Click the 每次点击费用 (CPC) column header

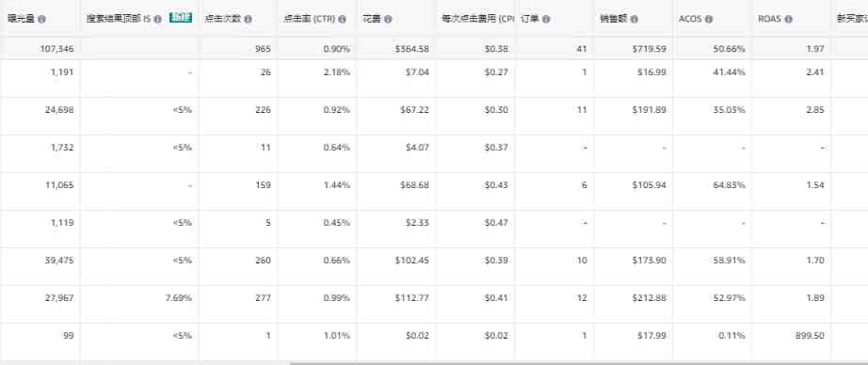(x=475, y=20)
